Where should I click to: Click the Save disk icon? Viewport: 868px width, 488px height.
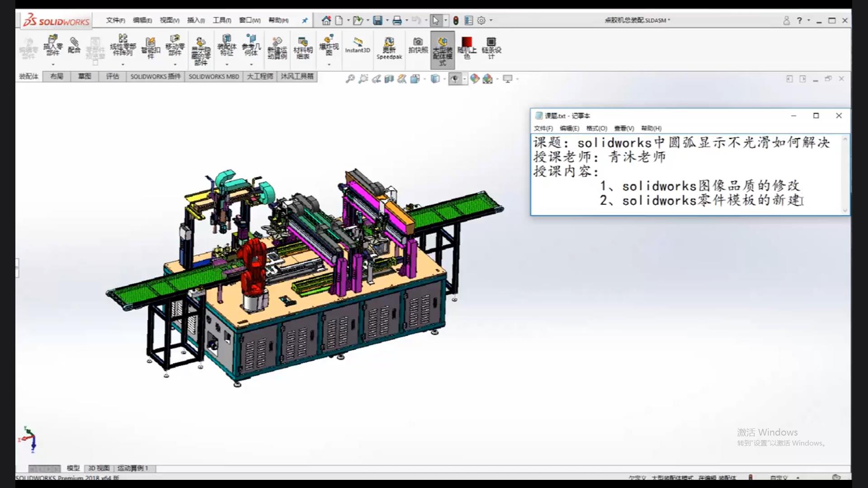click(377, 20)
